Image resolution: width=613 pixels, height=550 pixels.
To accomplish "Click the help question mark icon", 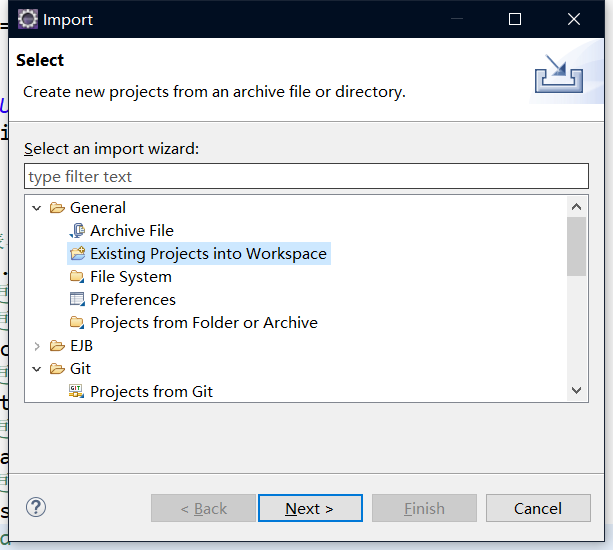I will (36, 508).
